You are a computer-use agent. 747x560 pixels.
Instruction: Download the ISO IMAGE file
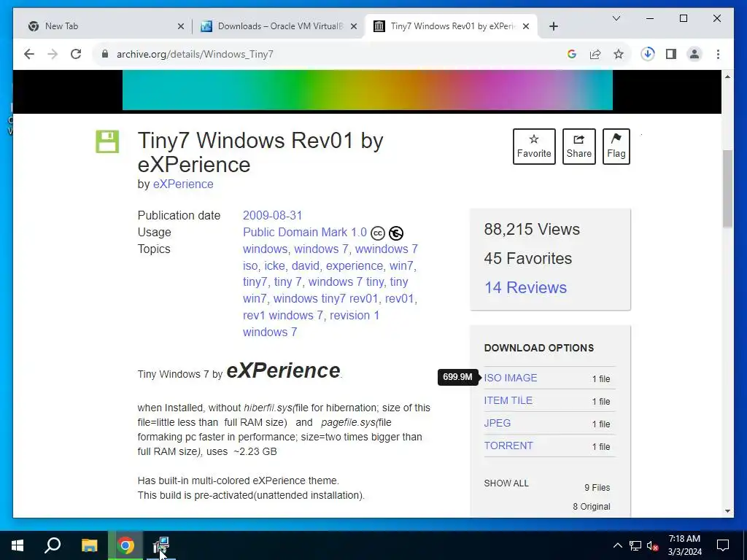point(510,378)
